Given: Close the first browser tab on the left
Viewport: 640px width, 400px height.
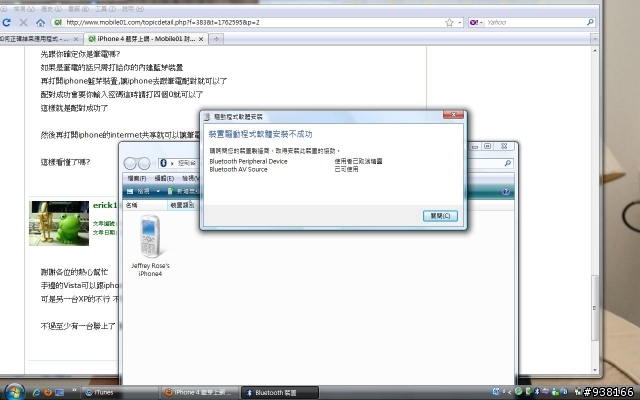Looking at the screenshot, I should coord(76,39).
